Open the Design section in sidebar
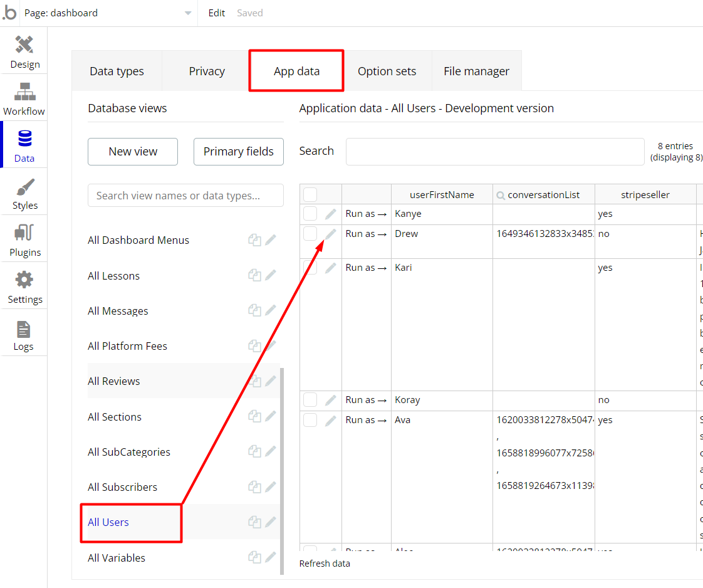 (x=24, y=53)
